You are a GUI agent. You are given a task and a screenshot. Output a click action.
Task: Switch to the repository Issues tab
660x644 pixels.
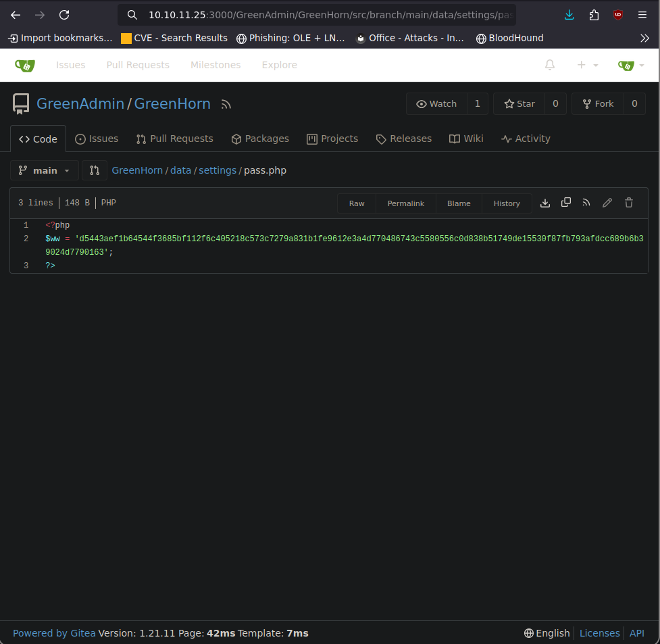pos(97,139)
